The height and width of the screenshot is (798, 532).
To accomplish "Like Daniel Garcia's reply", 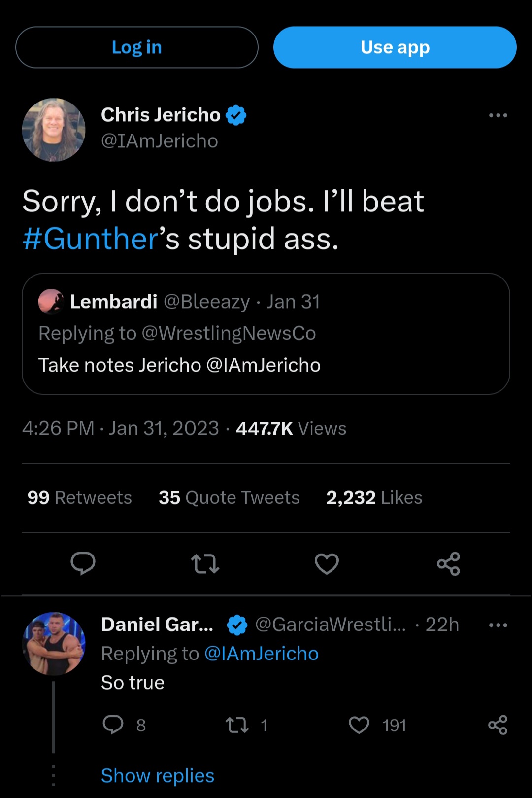I will [x=359, y=725].
